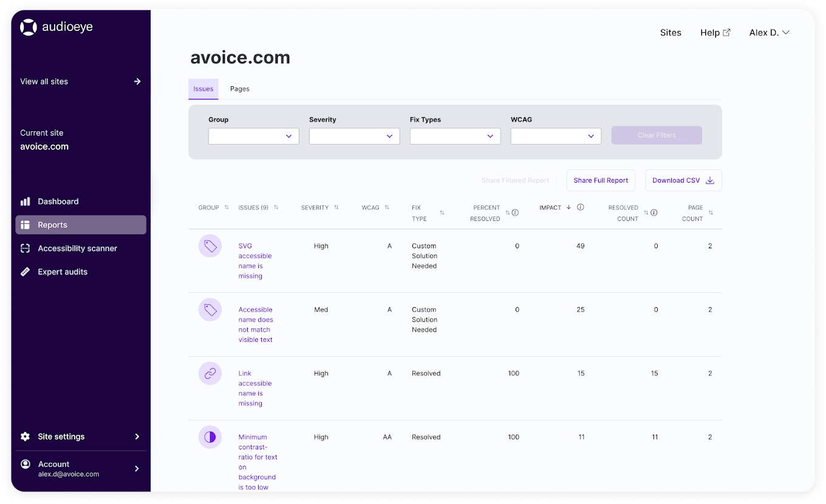Switch to the Issues tab
Viewport: 826px width, 504px height.
coord(203,89)
